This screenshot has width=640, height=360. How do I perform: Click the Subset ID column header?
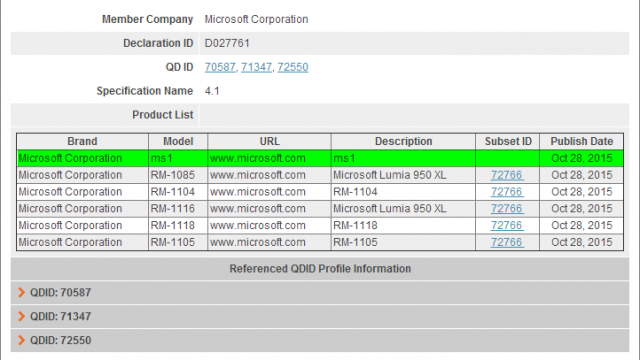tap(508, 141)
